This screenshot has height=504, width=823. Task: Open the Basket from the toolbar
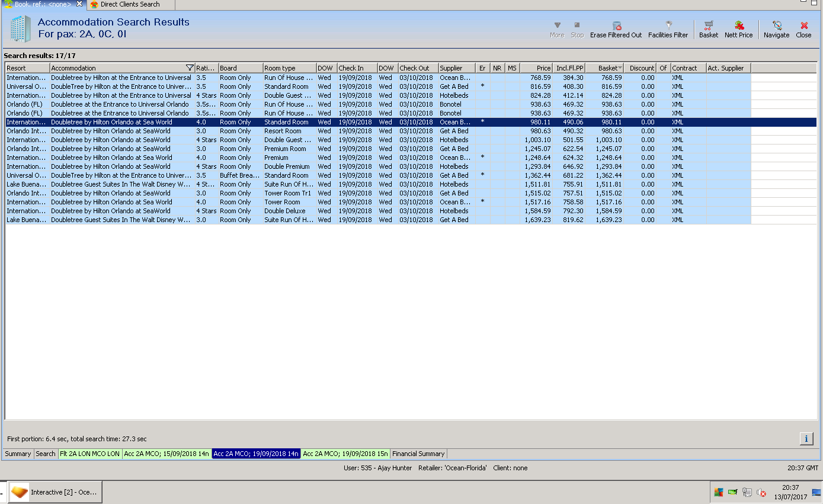click(x=708, y=26)
